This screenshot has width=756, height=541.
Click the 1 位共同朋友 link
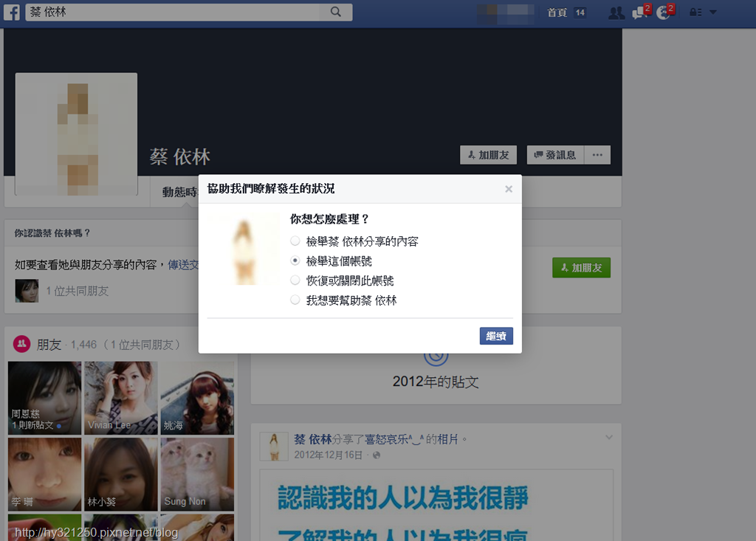77,292
